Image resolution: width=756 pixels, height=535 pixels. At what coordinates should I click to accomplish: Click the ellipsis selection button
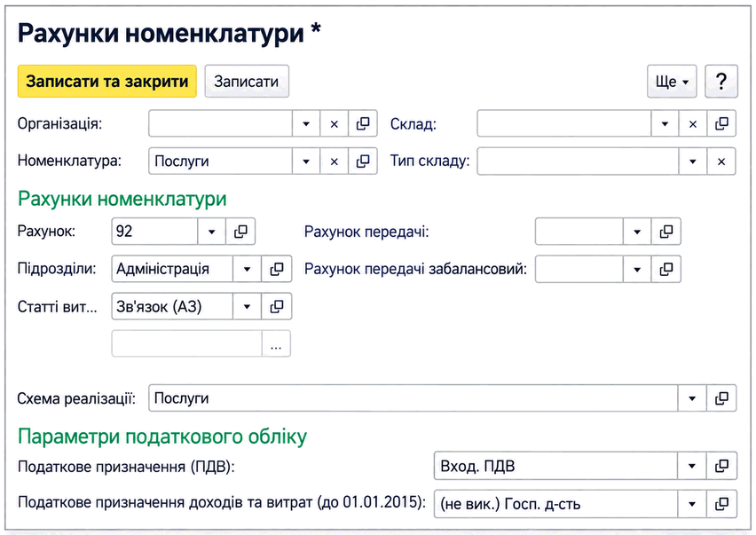click(276, 343)
